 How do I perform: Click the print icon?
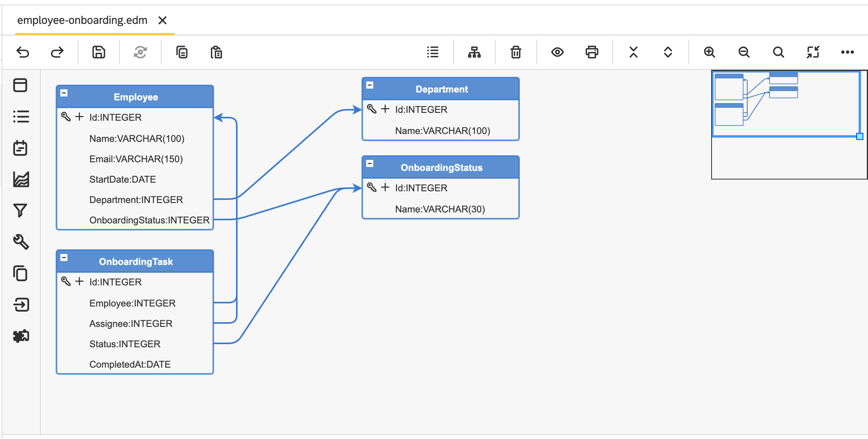coord(592,52)
